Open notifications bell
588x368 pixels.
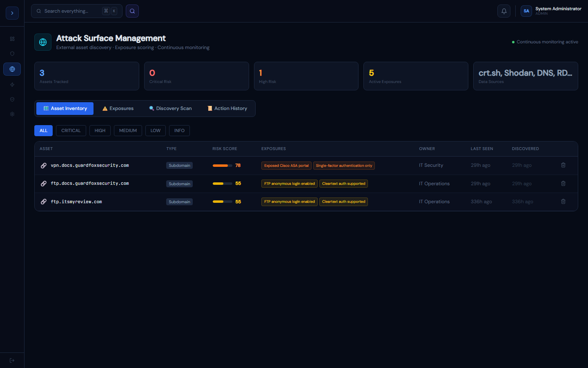(x=504, y=11)
